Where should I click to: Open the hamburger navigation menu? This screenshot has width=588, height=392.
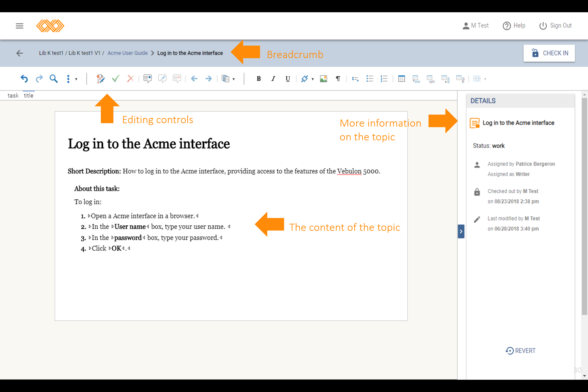(x=20, y=26)
